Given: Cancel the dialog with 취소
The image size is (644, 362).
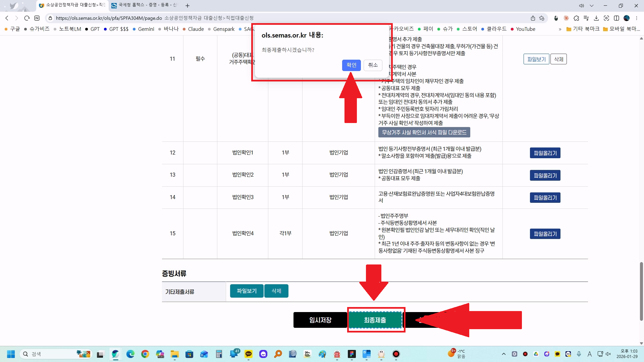Looking at the screenshot, I should 373,65.
